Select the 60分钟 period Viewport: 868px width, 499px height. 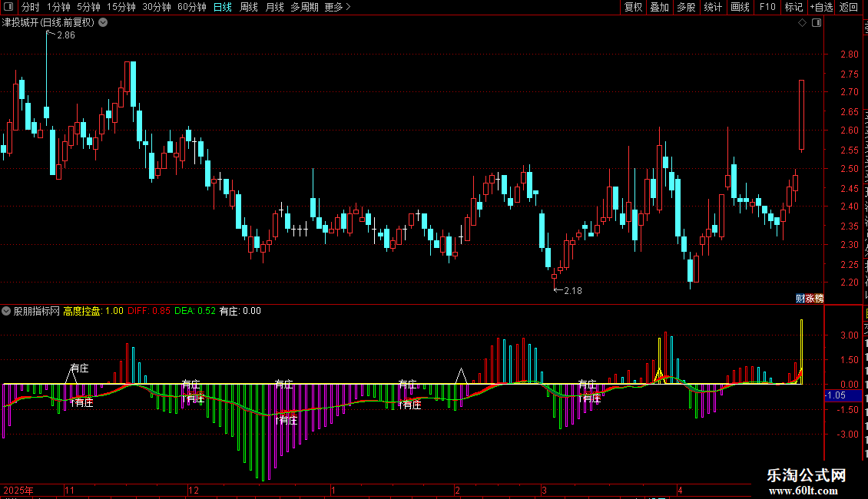(x=192, y=7)
